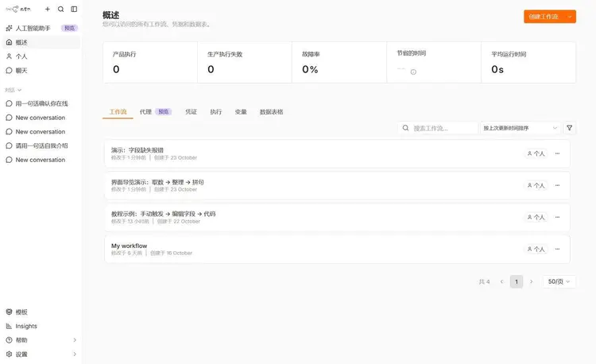Expand the 设置 menu
596x364 pixels.
click(x=41, y=354)
